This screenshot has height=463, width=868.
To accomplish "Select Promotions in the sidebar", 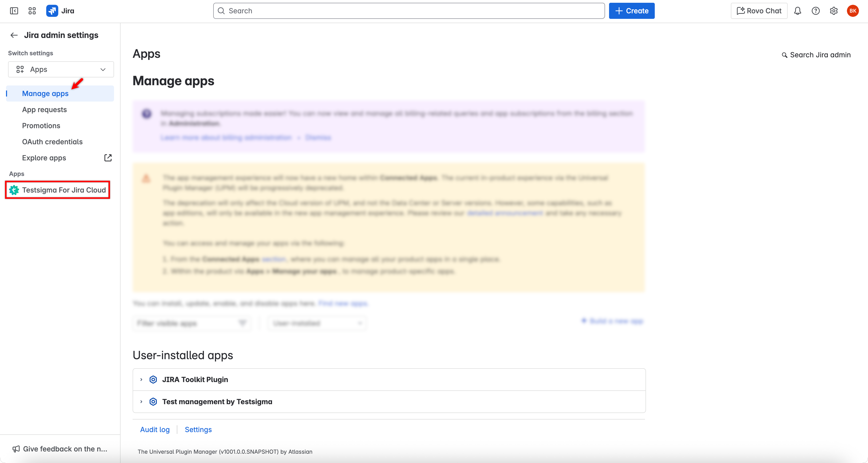I will click(41, 125).
